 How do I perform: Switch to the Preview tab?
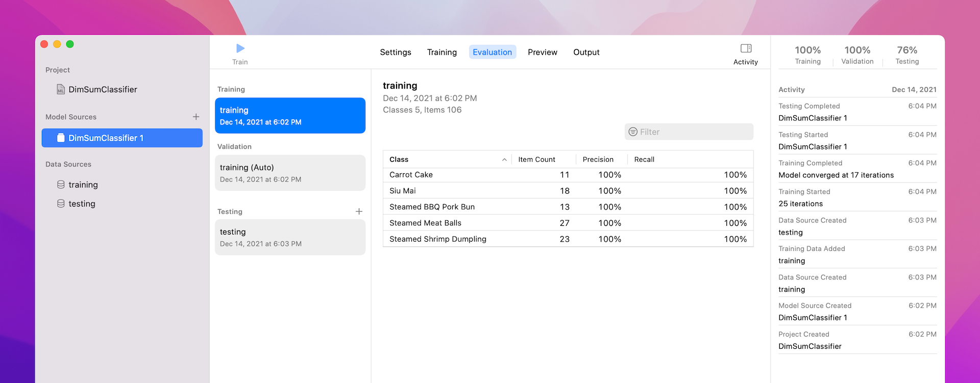542,52
